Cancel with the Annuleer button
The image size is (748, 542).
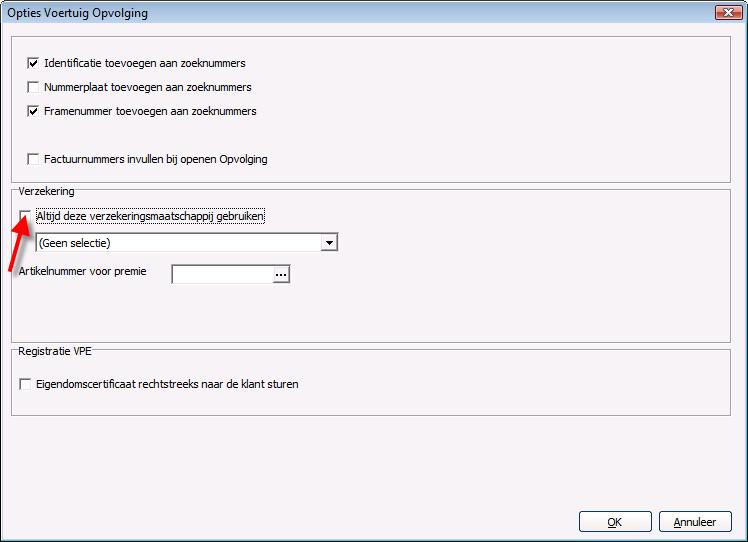click(695, 522)
